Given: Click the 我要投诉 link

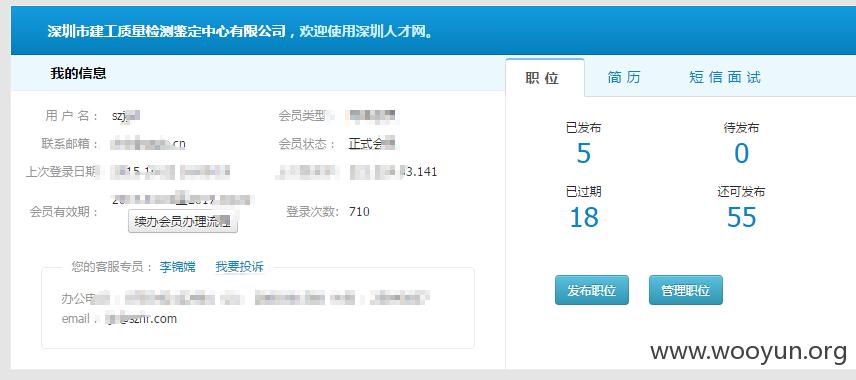Looking at the screenshot, I should [239, 267].
